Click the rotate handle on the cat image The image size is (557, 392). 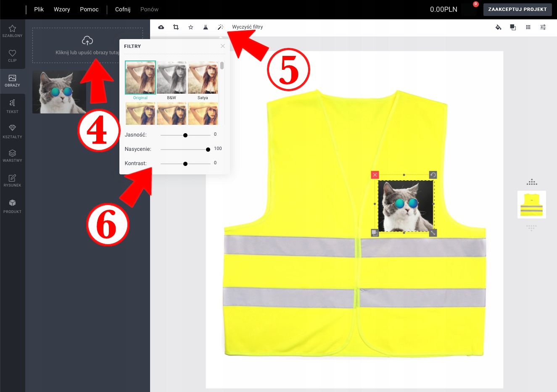433,175
